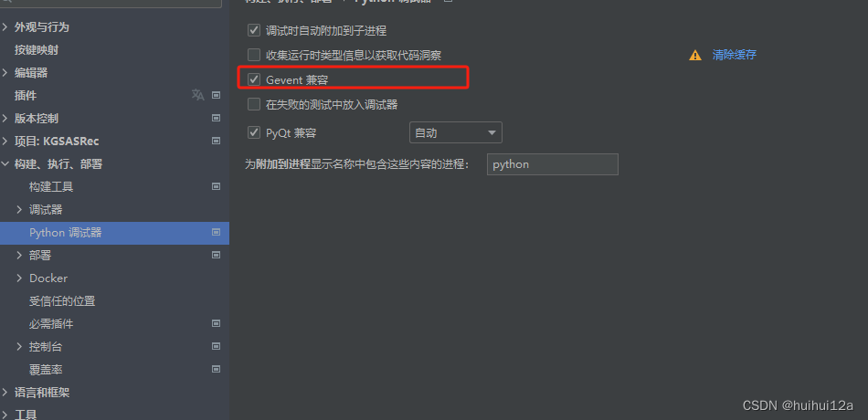Collapse the 构建、执行、部署 section
The width and height of the screenshot is (868, 420).
coord(5,163)
